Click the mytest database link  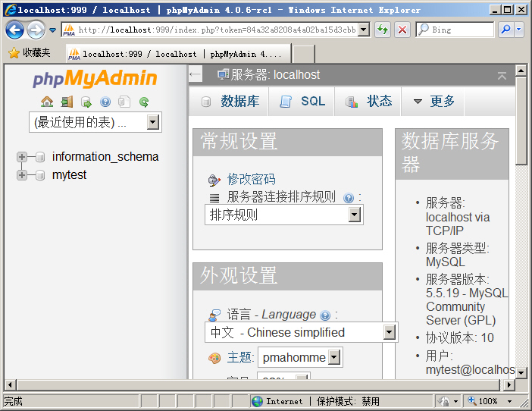[x=69, y=175]
